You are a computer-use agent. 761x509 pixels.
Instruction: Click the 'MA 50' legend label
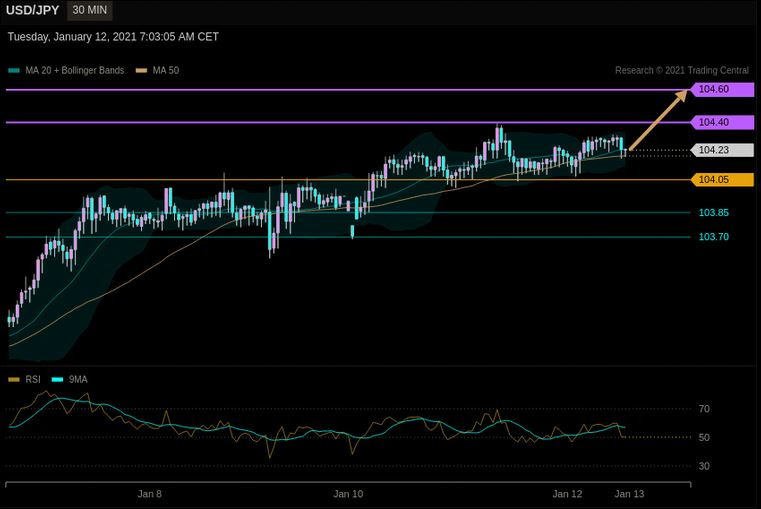point(166,70)
